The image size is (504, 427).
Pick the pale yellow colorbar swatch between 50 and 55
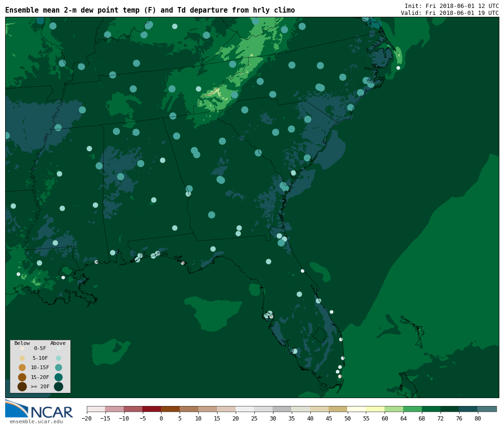coord(357,409)
